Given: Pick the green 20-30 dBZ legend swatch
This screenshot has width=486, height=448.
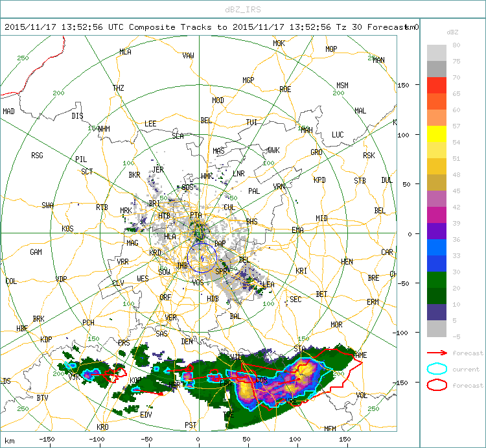Looking at the screenshot, I should click(437, 279).
